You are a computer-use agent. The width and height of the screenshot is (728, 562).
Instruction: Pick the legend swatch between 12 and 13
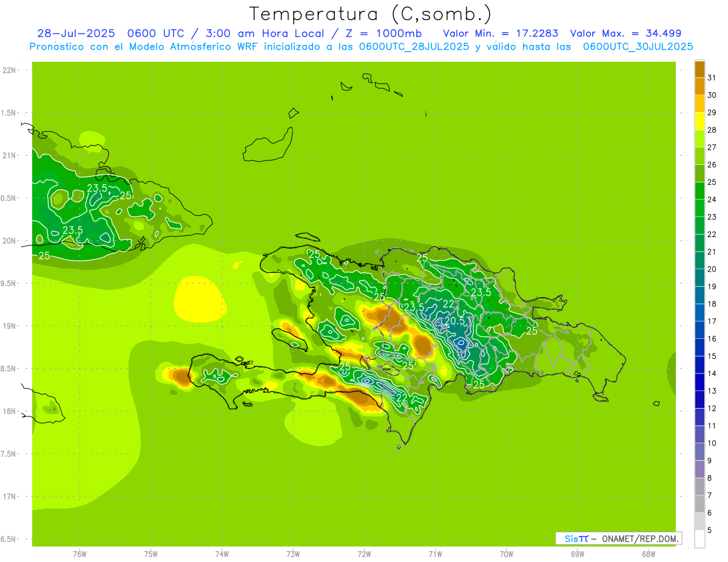tap(699, 400)
